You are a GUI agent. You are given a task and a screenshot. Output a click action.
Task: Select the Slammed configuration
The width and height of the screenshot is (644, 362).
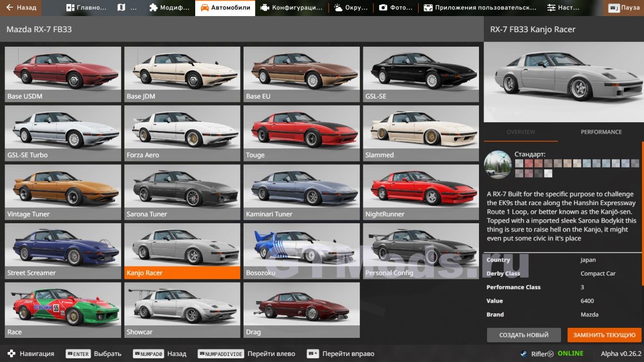tap(421, 133)
